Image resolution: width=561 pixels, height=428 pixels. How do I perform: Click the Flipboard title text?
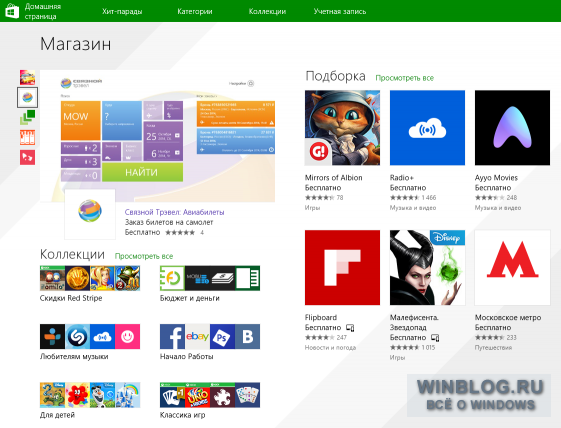coord(321,317)
